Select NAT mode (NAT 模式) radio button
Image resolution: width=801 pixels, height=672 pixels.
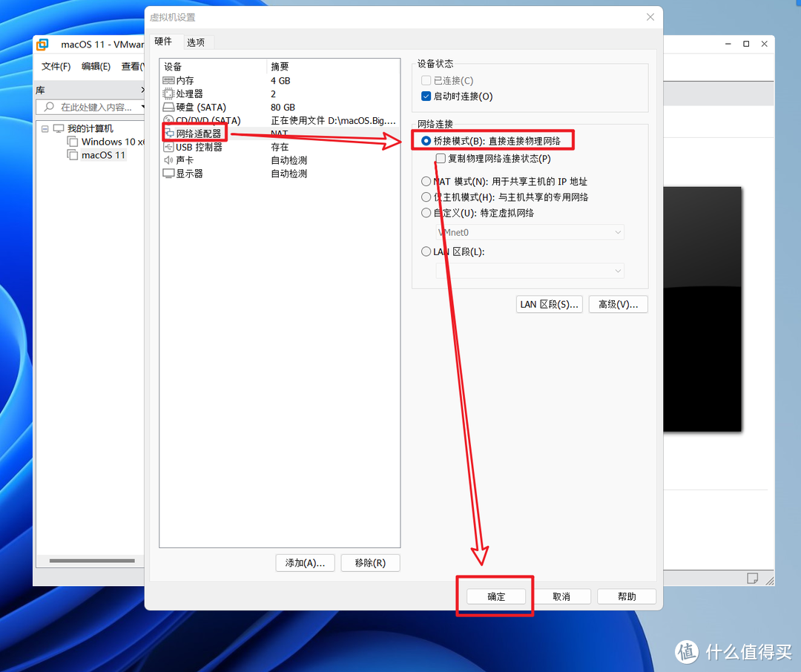click(x=426, y=181)
